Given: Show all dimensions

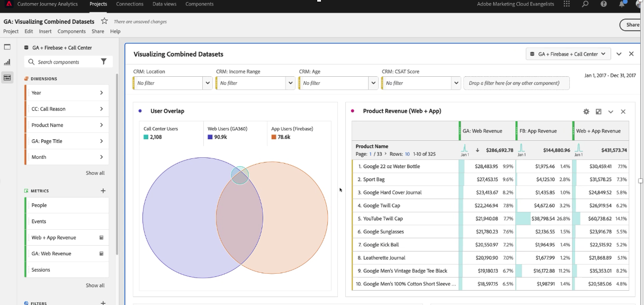Looking at the screenshot, I should pos(95,173).
